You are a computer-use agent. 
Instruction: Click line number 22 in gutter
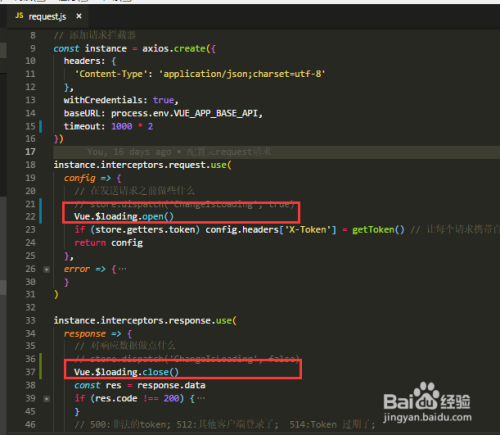30,217
